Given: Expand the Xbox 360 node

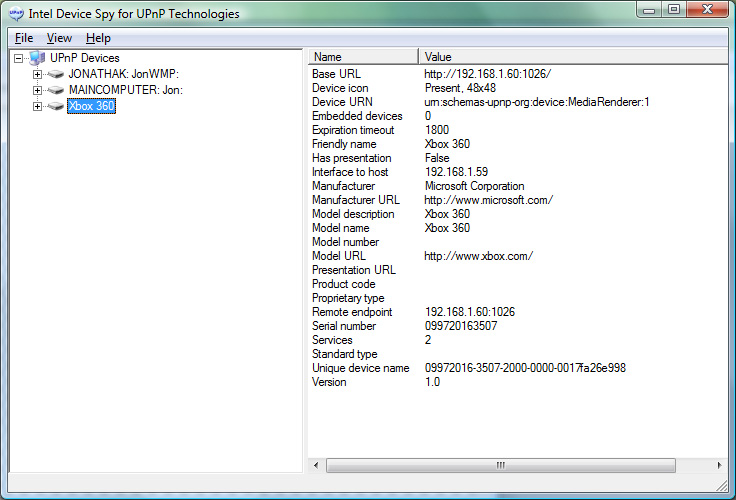Looking at the screenshot, I should click(37, 106).
